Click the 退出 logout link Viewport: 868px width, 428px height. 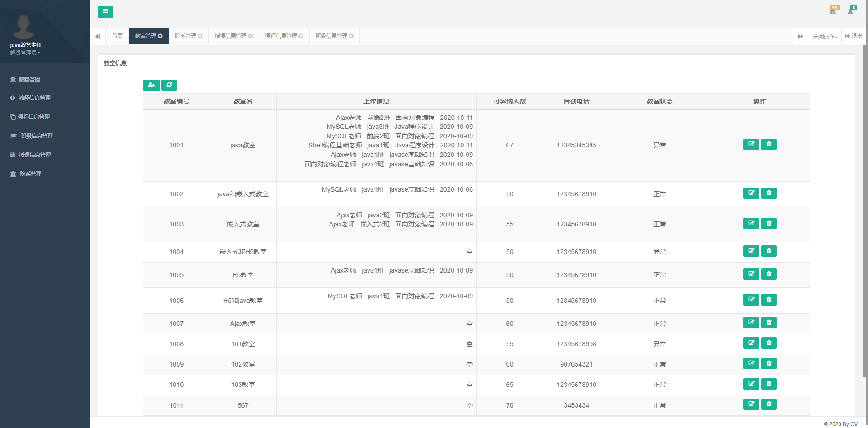pos(854,36)
